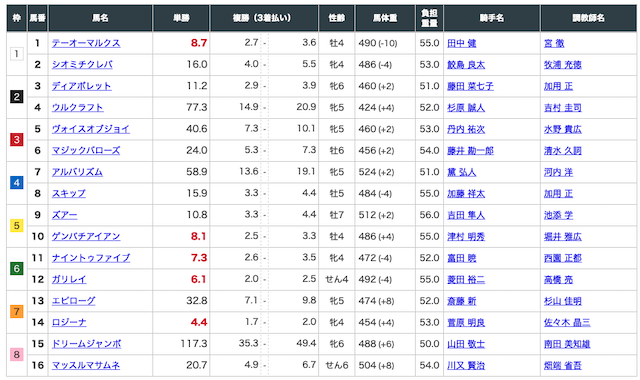The image size is (640, 380).
Task: Click the 単勝 column header
Action: pyautogui.click(x=181, y=18)
